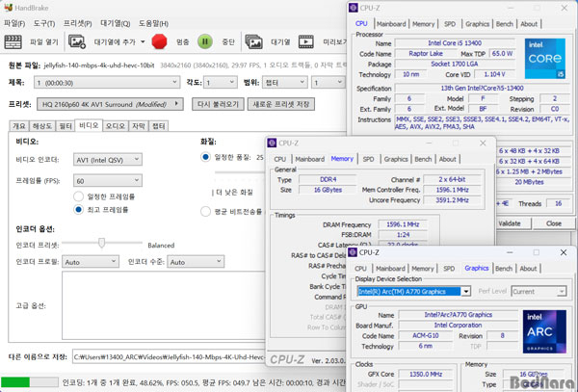Select the average bitrate radio button
The width and height of the screenshot is (578, 392).
tap(205, 212)
